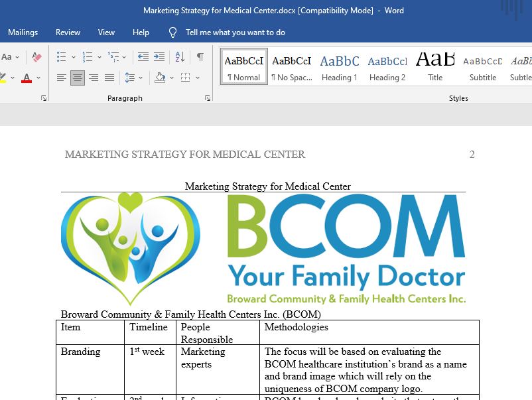The width and height of the screenshot is (532, 400).
Task: Click the Timeline table header cell
Action: 151,332
